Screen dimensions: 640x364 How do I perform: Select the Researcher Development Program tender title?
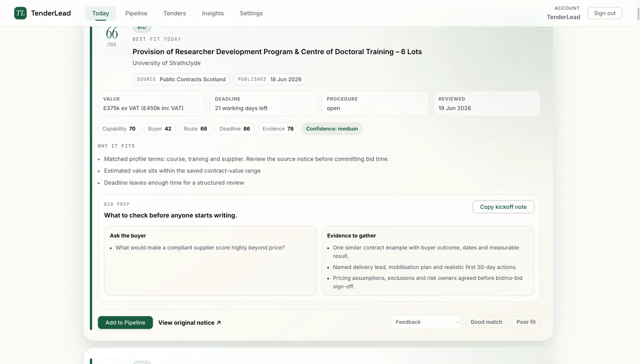(x=277, y=51)
